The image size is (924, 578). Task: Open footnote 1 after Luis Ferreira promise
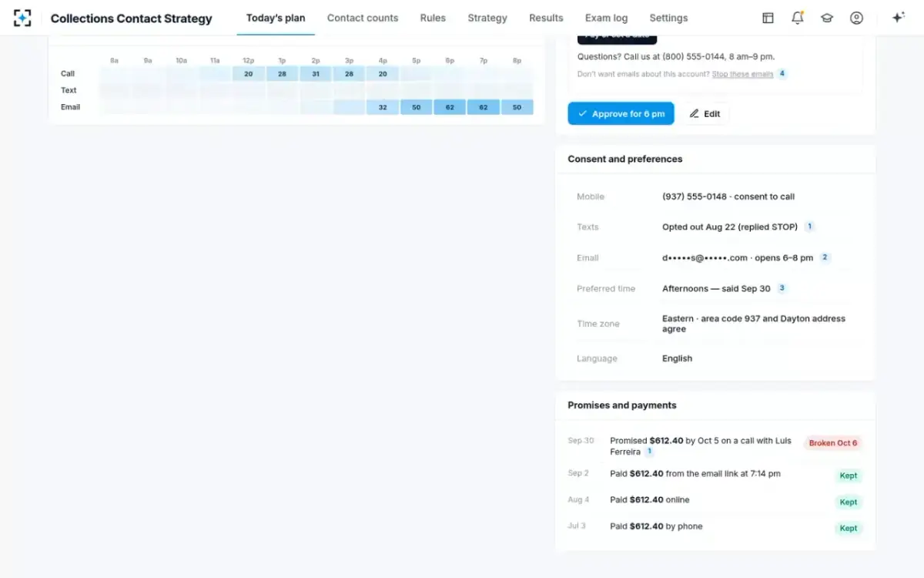point(649,452)
